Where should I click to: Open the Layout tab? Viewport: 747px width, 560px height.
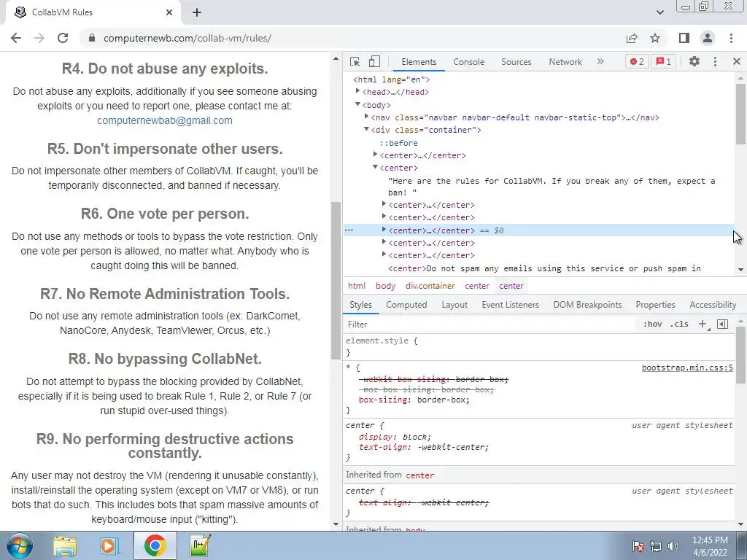coord(454,305)
